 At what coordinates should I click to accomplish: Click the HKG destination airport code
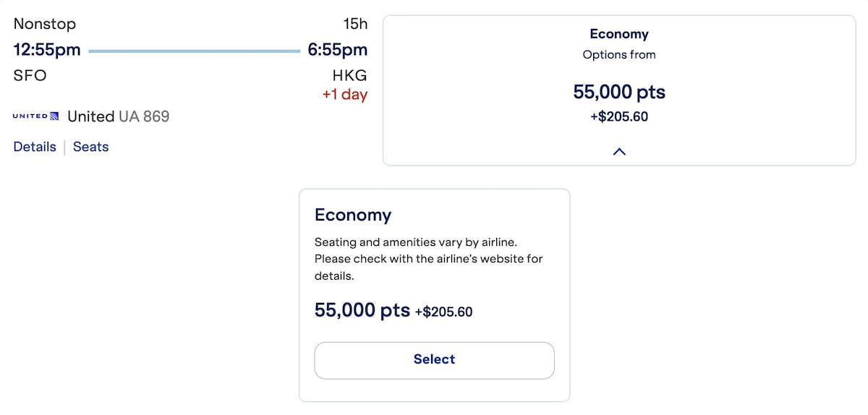coord(349,75)
